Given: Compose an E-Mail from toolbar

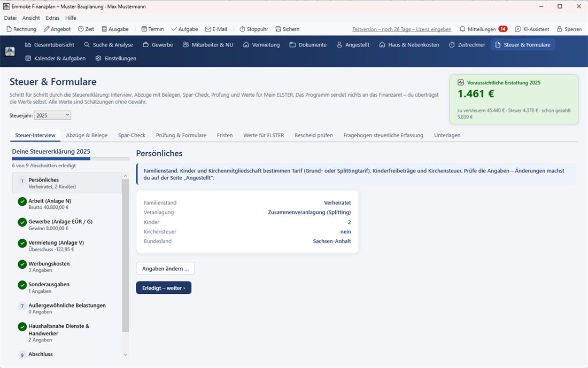Looking at the screenshot, I should [216, 29].
